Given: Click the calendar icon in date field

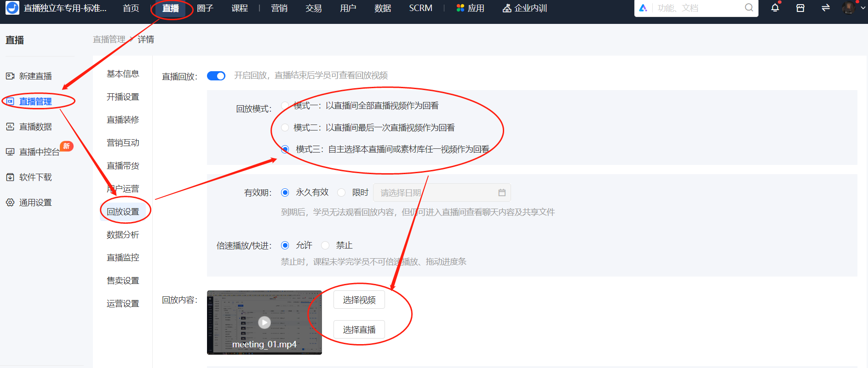Looking at the screenshot, I should [x=502, y=192].
